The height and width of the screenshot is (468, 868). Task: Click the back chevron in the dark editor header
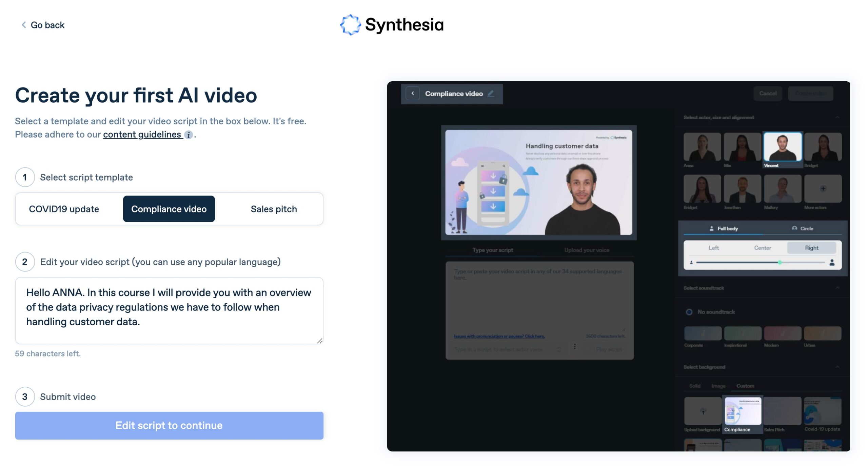click(413, 94)
